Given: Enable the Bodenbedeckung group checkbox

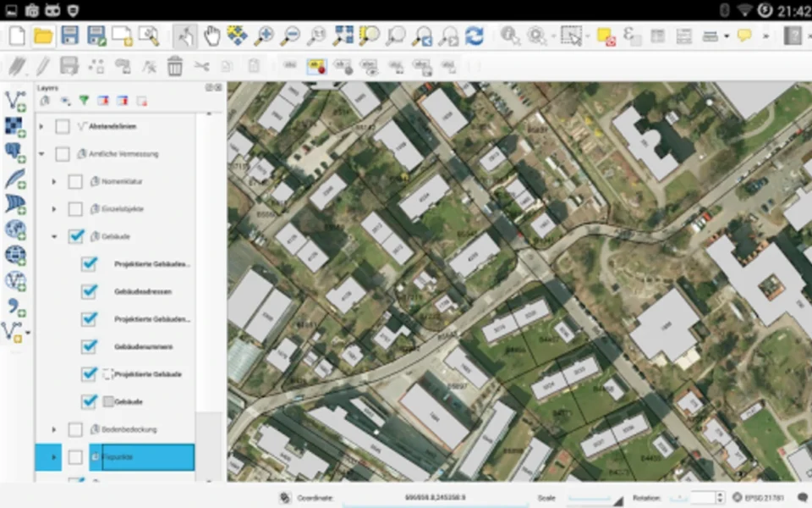Looking at the screenshot, I should tap(75, 429).
